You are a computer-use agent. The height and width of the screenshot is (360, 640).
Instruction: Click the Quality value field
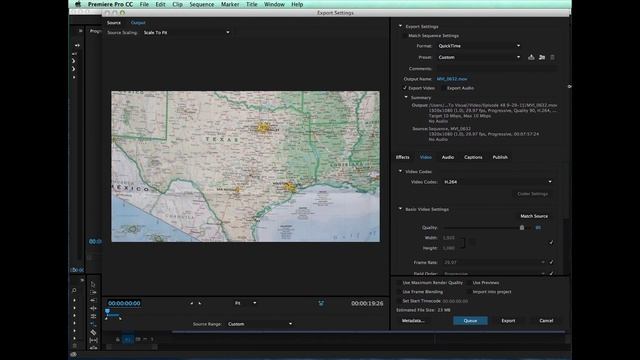pos(538,228)
